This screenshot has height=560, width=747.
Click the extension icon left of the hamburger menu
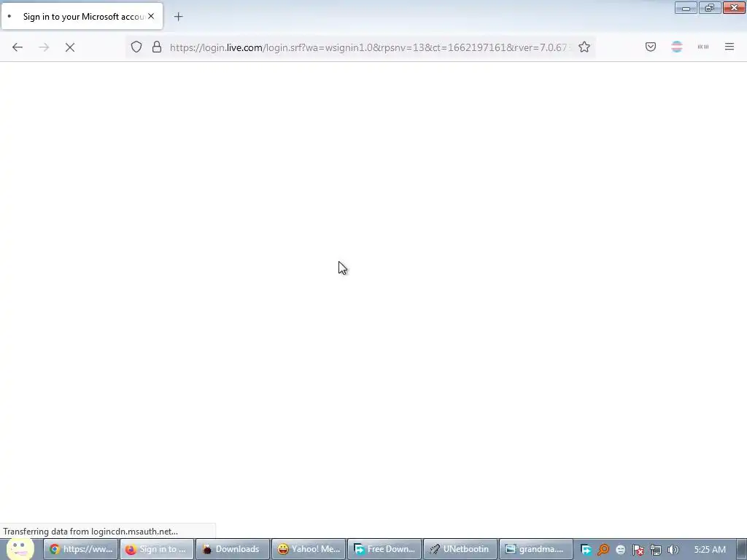703,47
